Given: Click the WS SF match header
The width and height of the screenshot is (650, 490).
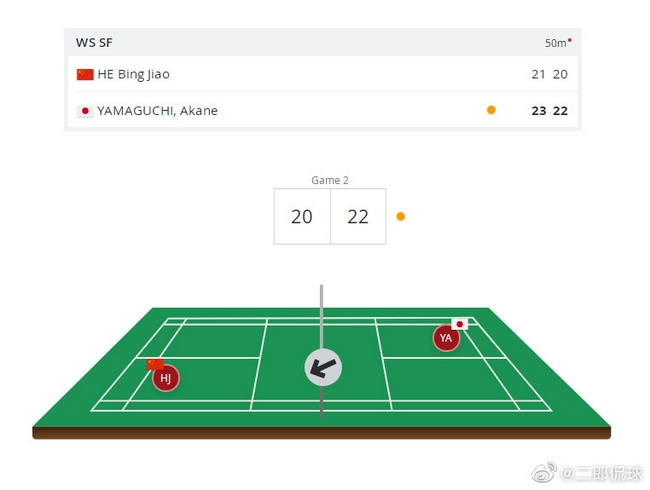Looking at the screenshot, I should click(94, 43).
